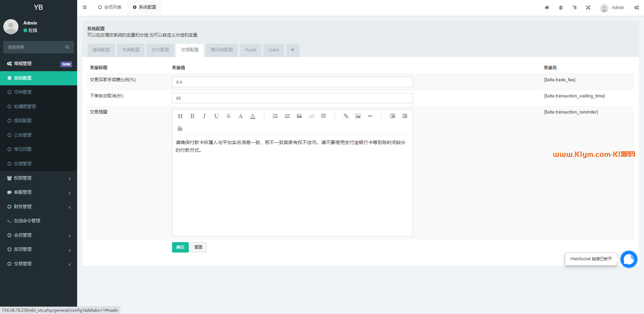This screenshot has width=644, height=314.
Task: Expand the 客服管理 sidebar menu
Action: coord(39,192)
